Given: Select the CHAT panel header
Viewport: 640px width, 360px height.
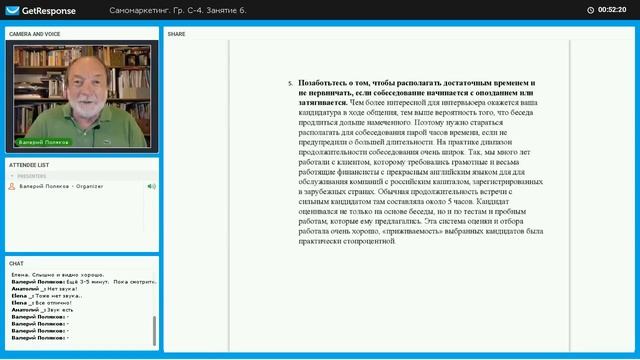Looking at the screenshot, I should [x=16, y=264].
